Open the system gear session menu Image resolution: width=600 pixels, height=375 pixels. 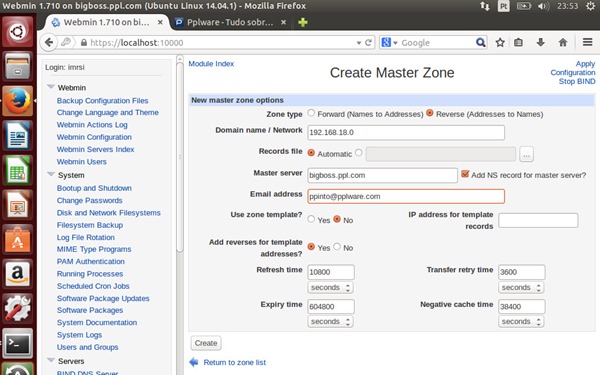point(591,6)
